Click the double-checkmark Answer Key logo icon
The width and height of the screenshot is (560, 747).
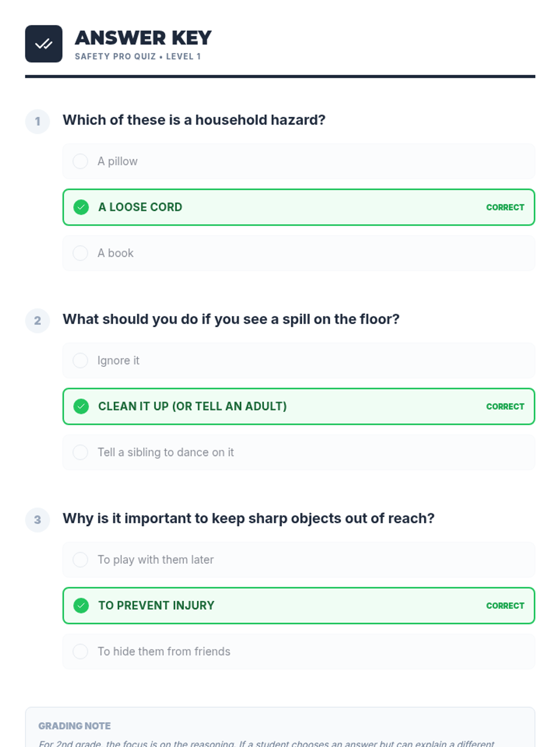click(43, 44)
